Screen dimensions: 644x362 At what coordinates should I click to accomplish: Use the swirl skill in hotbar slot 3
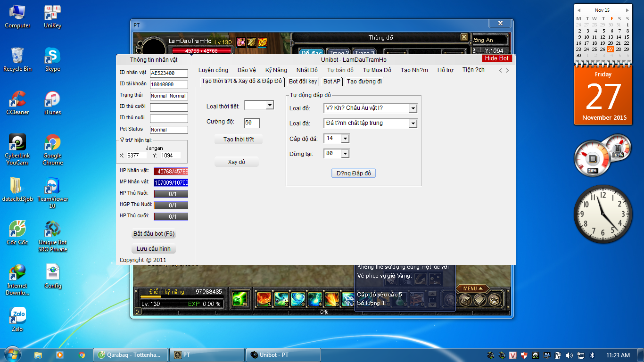[298, 299]
